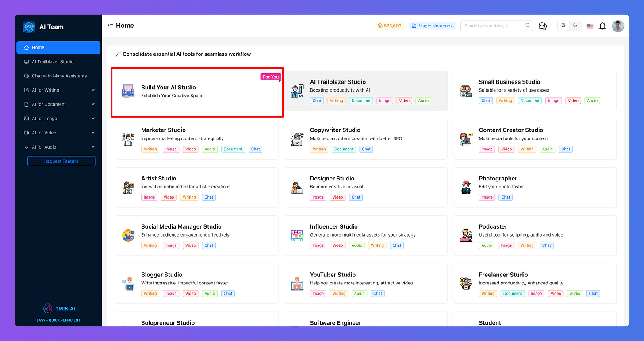
Task: Click the Content Creator Studio icon
Action: tap(466, 139)
